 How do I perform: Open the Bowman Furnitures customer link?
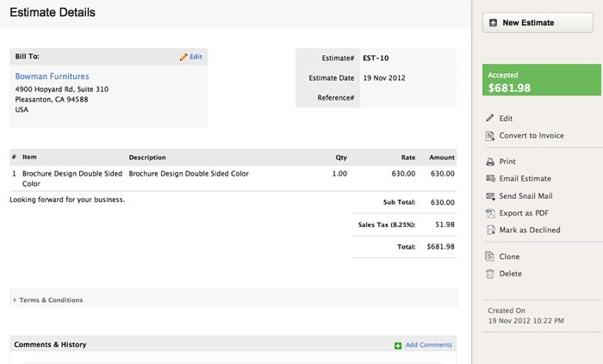click(x=52, y=77)
